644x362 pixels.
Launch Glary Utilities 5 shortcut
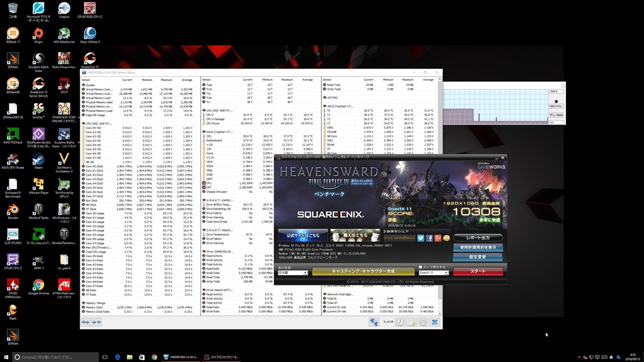point(89,35)
